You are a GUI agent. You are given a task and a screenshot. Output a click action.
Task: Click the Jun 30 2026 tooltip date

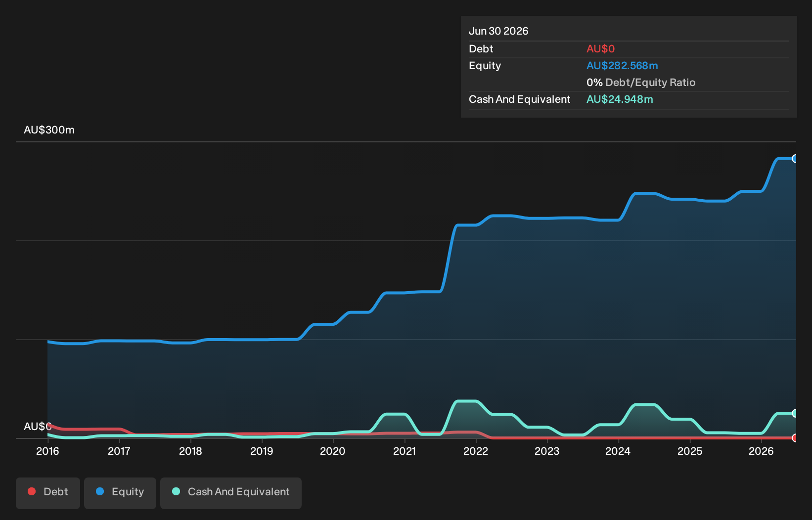click(x=498, y=31)
